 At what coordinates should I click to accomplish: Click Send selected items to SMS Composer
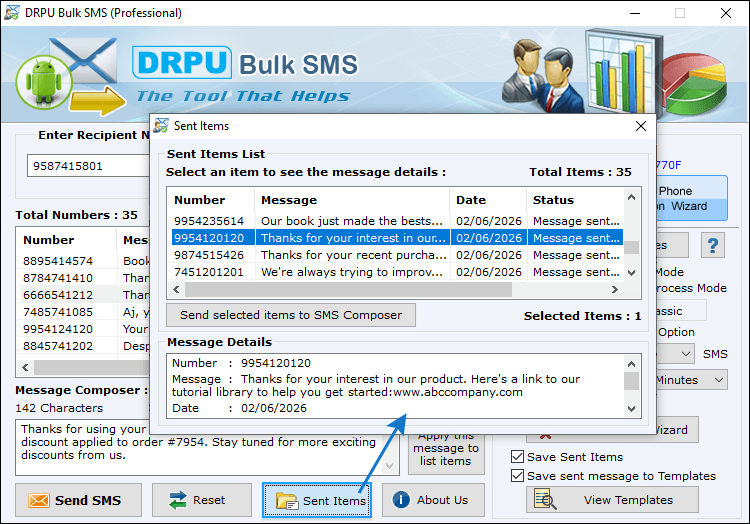tap(291, 315)
